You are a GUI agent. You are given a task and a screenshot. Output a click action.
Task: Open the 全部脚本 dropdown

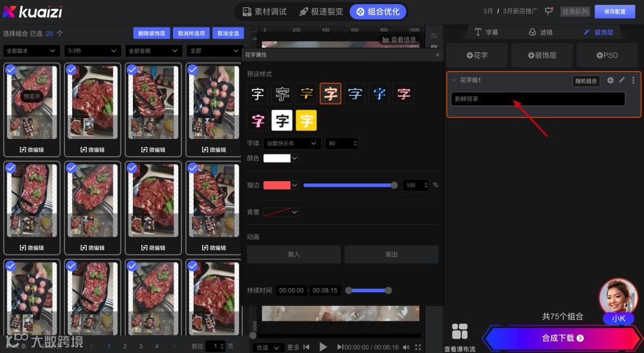click(31, 51)
